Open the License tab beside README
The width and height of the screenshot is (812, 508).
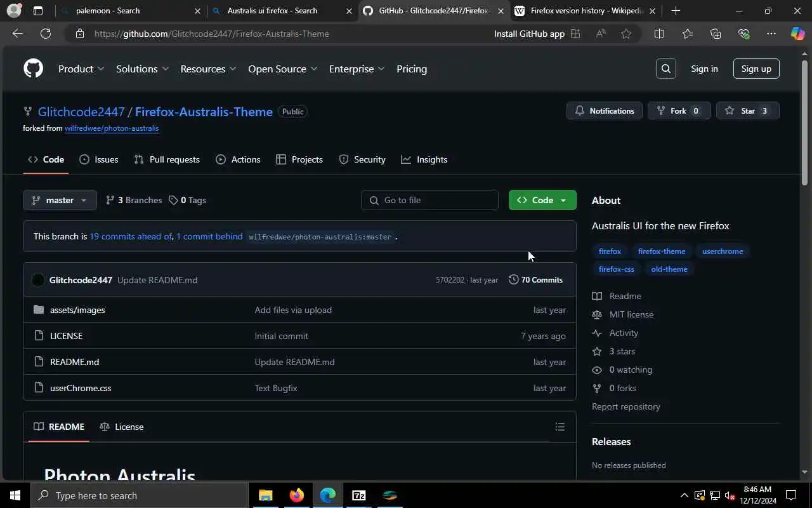(x=122, y=427)
